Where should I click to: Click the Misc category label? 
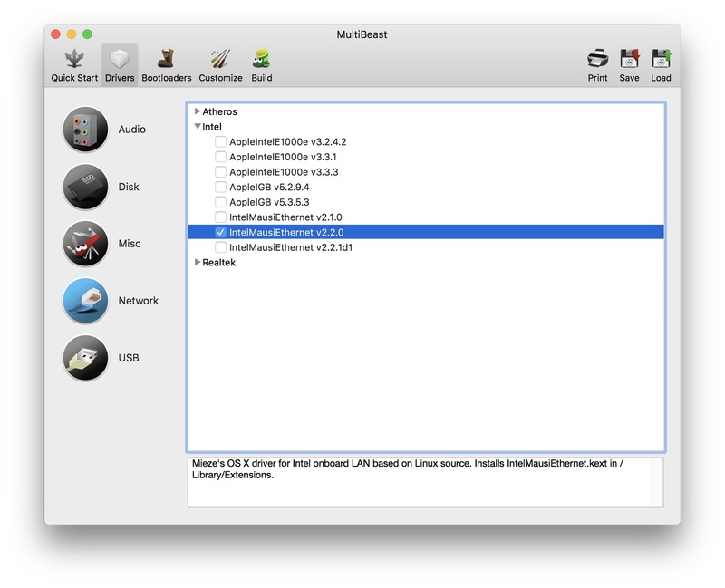coord(130,244)
